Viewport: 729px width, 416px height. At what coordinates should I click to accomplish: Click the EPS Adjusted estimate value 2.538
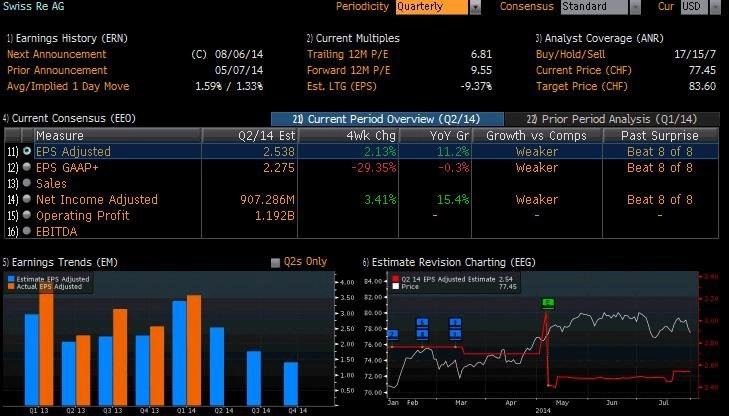[x=278, y=152]
